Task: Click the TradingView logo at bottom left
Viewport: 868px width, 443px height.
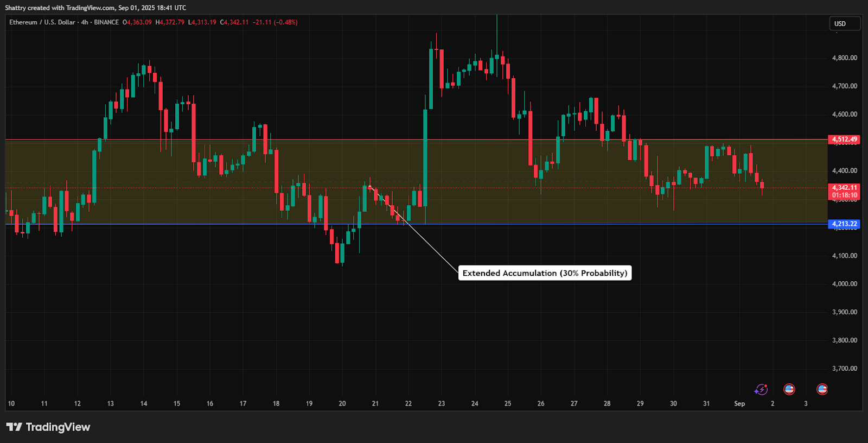Action: tap(48, 427)
